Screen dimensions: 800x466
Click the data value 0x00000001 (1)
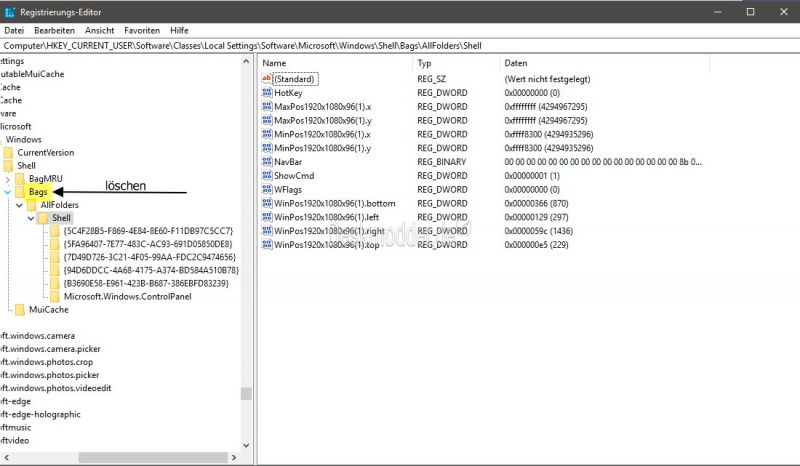click(x=532, y=176)
